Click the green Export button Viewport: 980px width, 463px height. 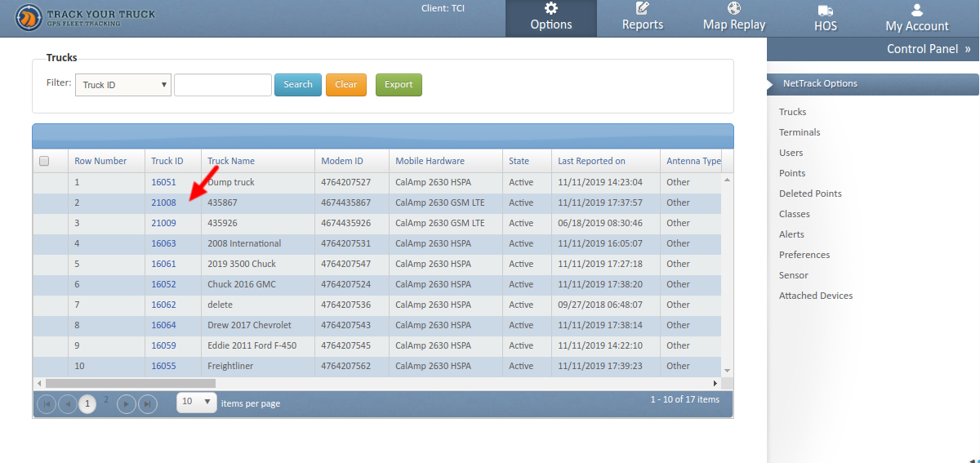pyautogui.click(x=399, y=85)
